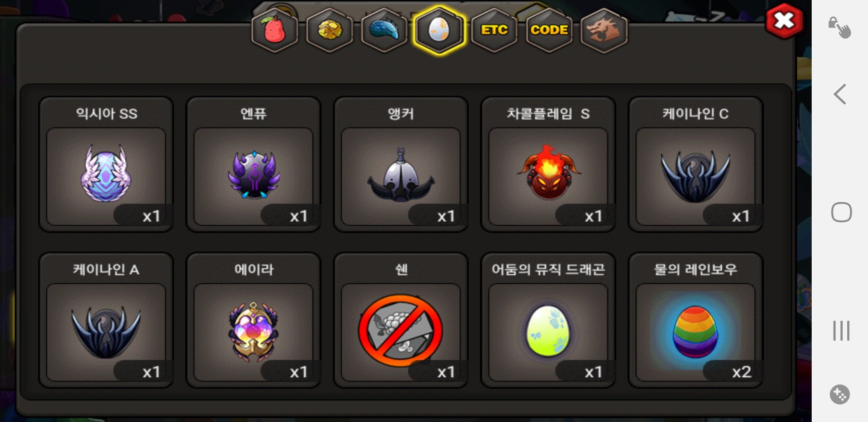Open the red fruit food tab
This screenshot has height=422, width=868.
click(x=275, y=30)
